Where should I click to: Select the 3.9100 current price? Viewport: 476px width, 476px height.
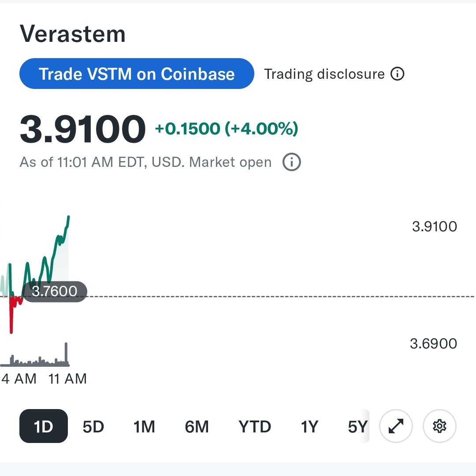point(82,129)
